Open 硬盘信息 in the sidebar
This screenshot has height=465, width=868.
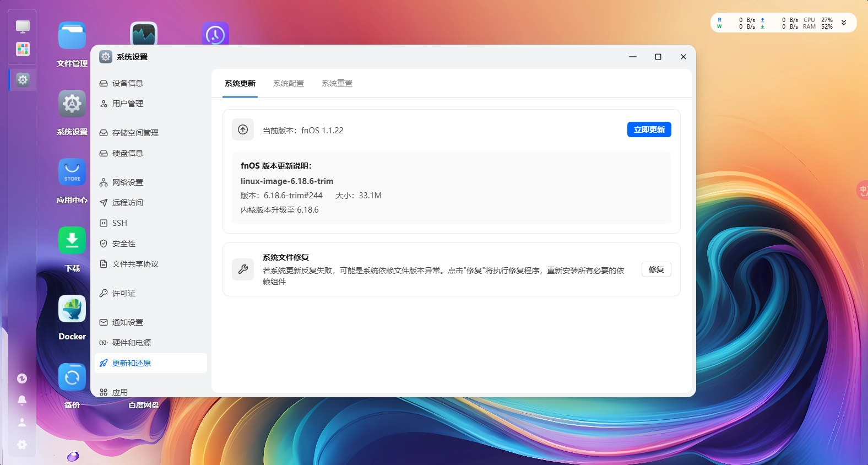(151, 153)
